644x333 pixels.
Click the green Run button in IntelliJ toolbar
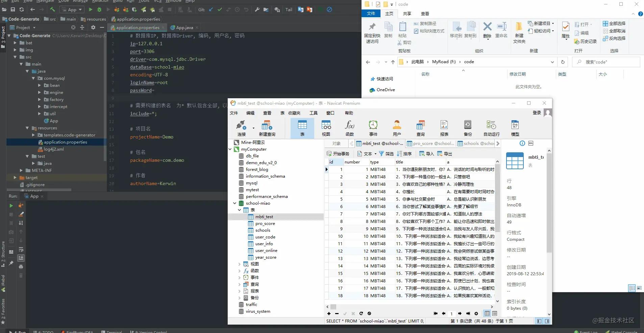pyautogui.click(x=90, y=10)
